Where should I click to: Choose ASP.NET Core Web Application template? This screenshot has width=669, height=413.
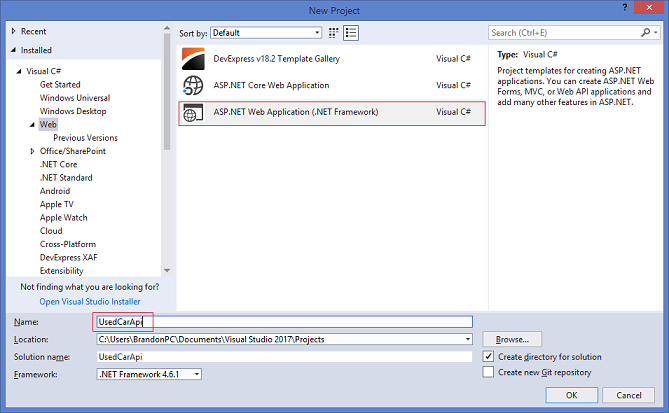[x=332, y=85]
